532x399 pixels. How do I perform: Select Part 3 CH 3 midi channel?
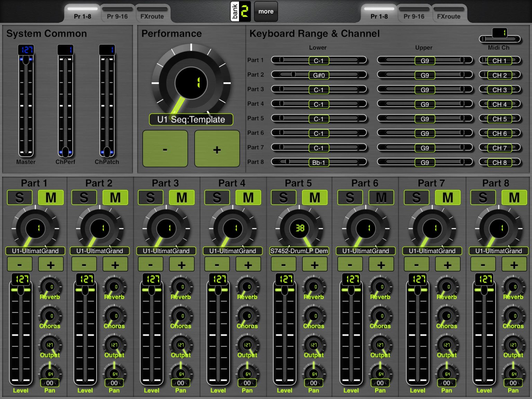(x=500, y=90)
